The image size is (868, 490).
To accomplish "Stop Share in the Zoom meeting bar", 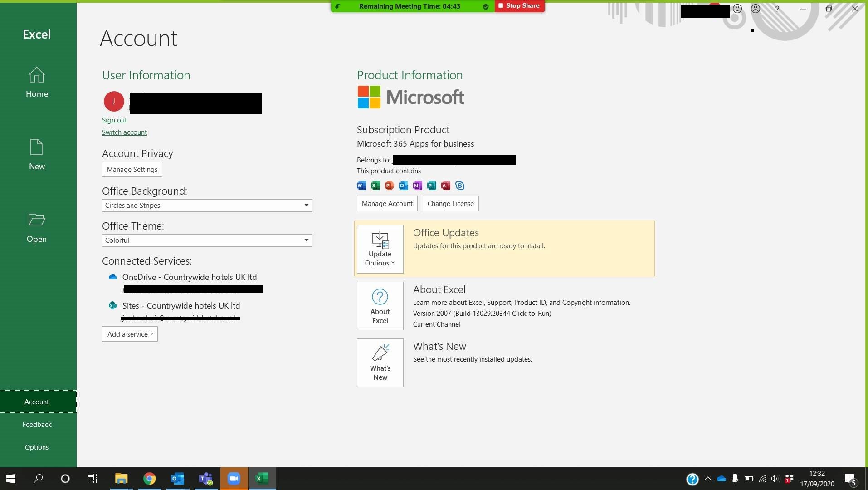I will pos(519,6).
